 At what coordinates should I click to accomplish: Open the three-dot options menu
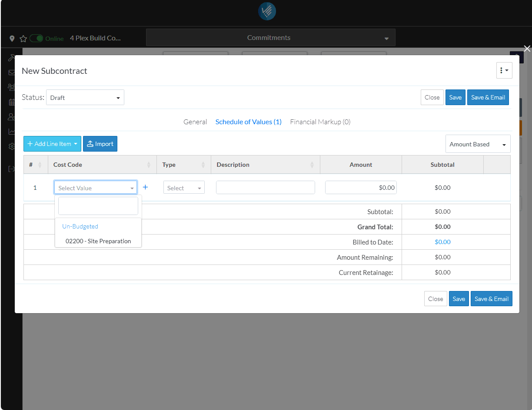(x=504, y=70)
